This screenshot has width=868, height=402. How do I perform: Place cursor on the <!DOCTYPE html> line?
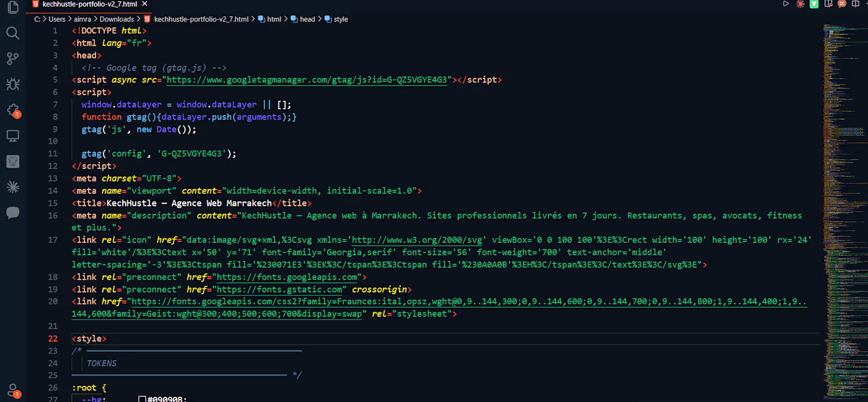tap(109, 31)
